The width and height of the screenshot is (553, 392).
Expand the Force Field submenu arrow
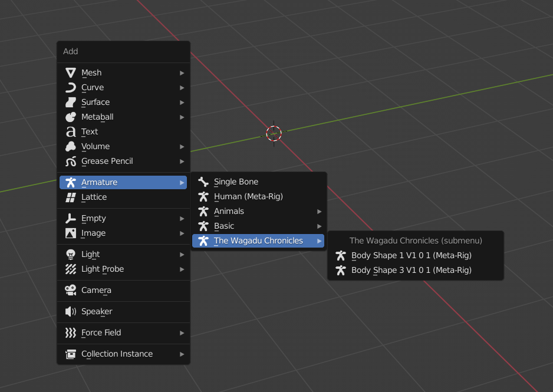(x=182, y=333)
